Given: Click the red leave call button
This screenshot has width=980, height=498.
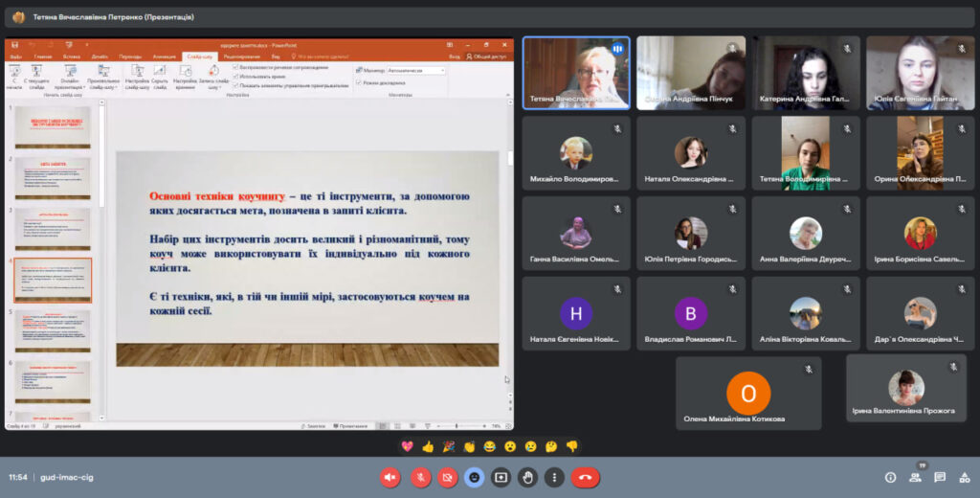Looking at the screenshot, I should (585, 477).
